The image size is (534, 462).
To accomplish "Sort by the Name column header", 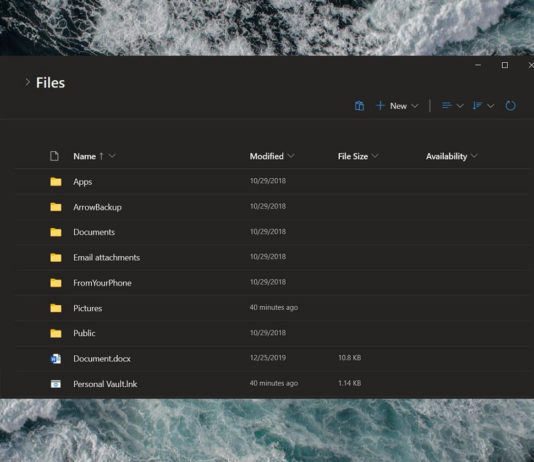I will 84,156.
